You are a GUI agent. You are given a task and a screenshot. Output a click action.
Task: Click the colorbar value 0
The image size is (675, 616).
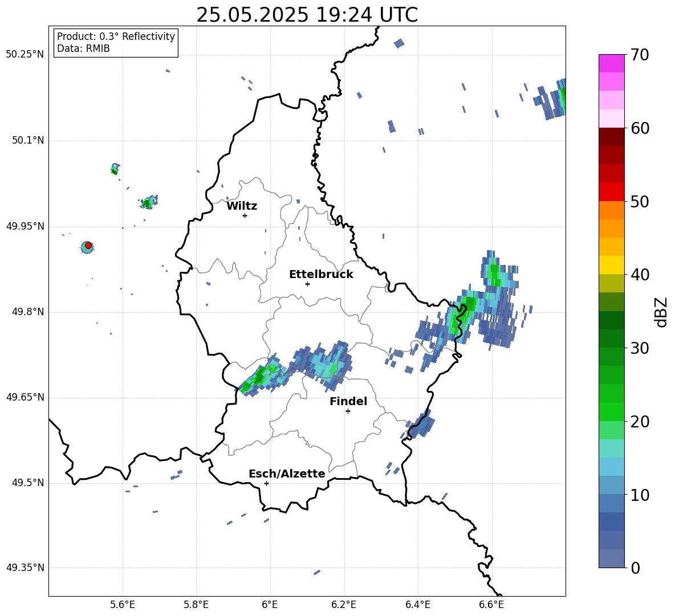point(635,568)
